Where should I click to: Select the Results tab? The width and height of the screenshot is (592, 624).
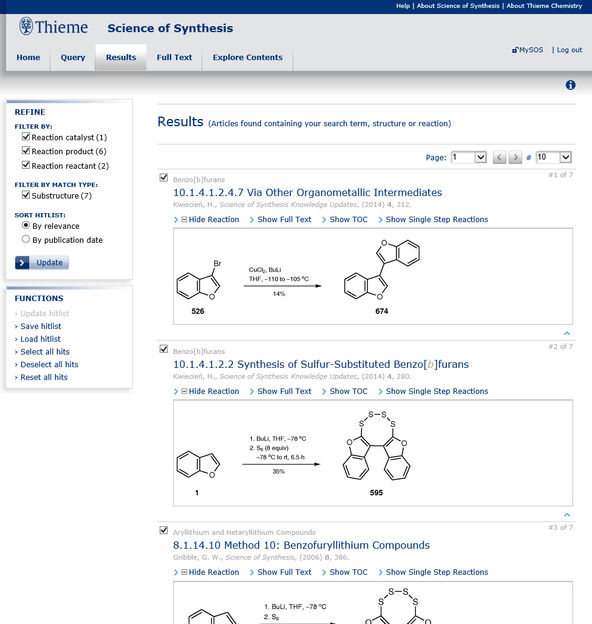(x=121, y=57)
